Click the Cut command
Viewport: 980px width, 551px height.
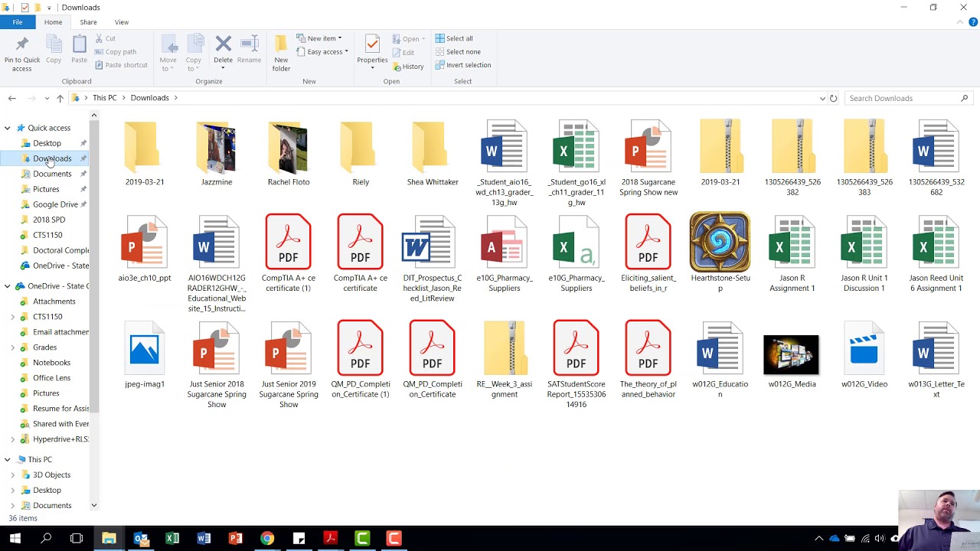pyautogui.click(x=105, y=38)
